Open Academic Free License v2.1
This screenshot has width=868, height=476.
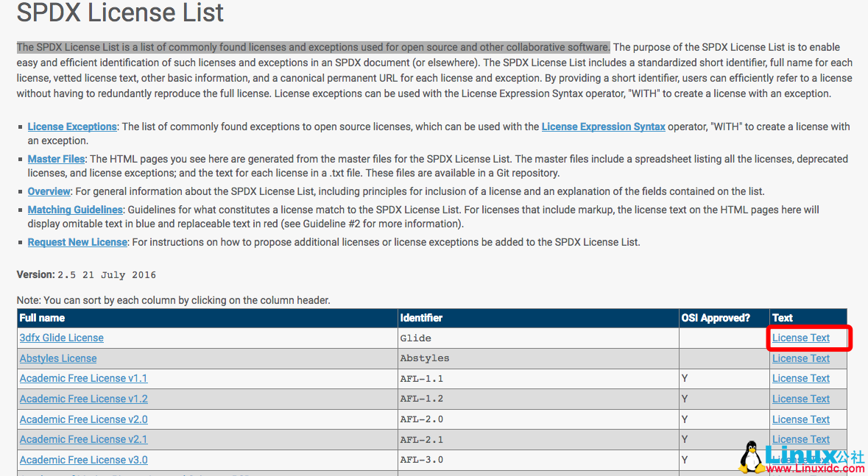[x=83, y=439]
